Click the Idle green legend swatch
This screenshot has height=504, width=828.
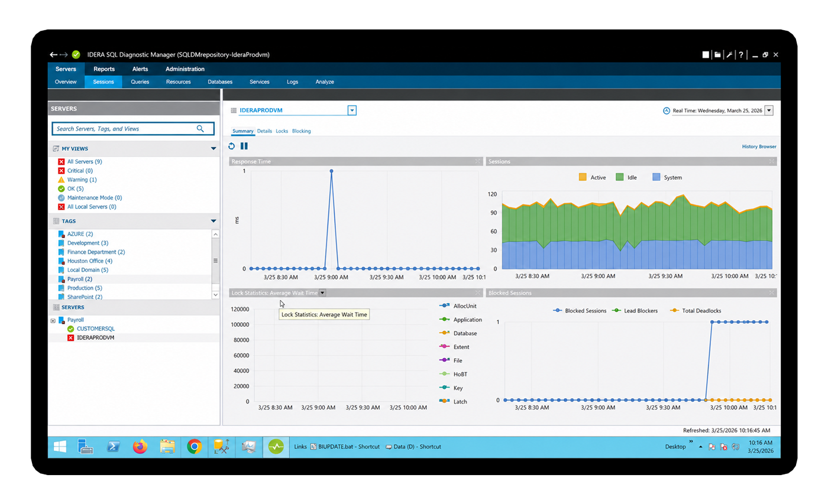(620, 177)
